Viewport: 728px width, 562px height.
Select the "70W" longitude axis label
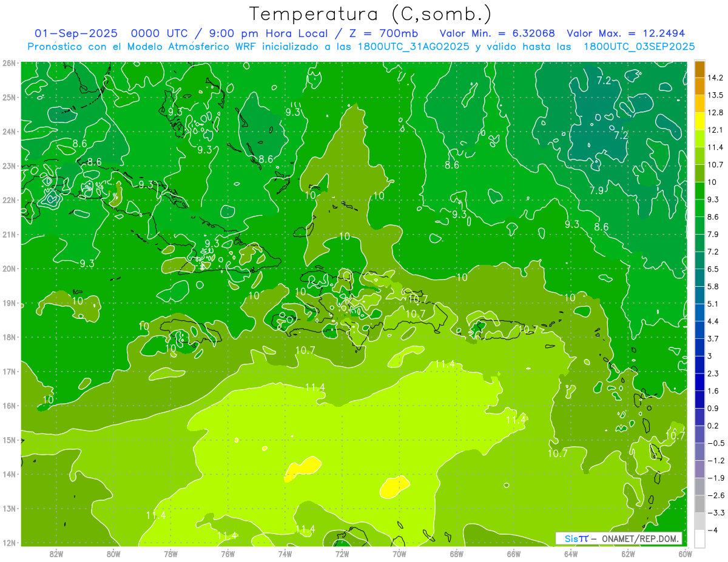[x=399, y=553]
